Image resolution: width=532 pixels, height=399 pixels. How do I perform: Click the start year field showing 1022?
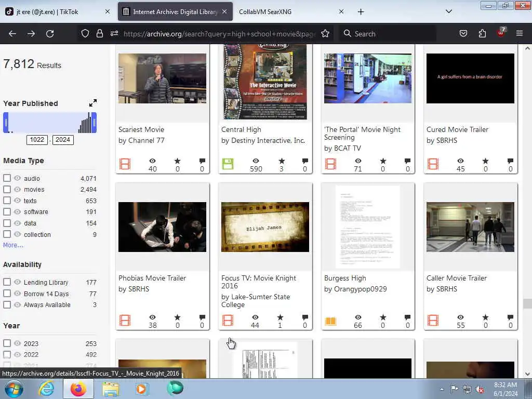tap(37, 140)
